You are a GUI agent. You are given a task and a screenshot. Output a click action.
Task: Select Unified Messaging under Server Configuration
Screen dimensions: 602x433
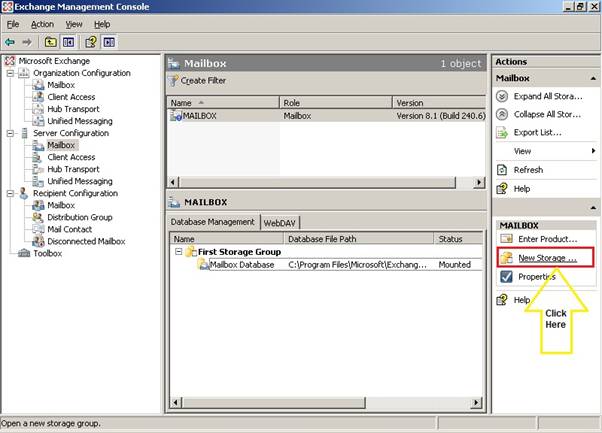tap(80, 181)
